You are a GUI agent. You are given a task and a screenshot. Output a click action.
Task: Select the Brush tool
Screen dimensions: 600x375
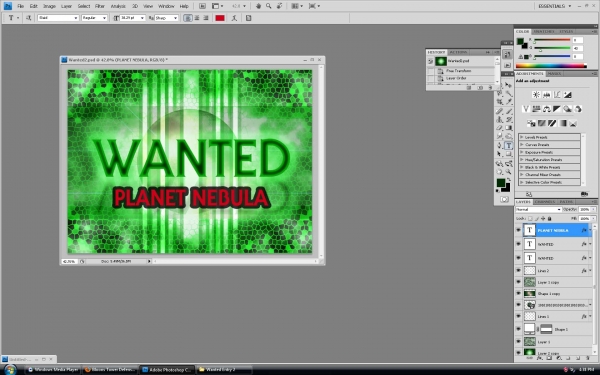pos(509,111)
